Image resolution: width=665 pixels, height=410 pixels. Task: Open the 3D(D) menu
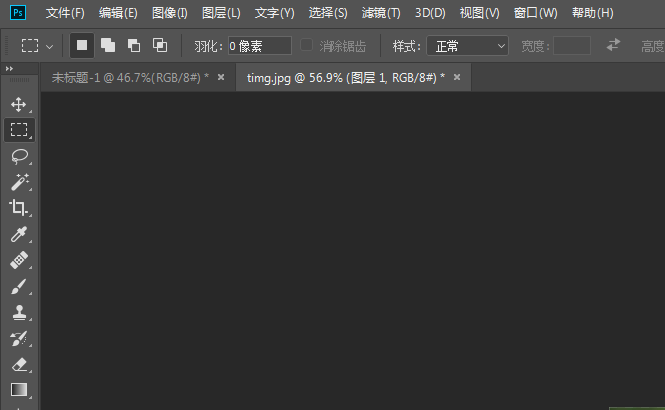click(430, 13)
